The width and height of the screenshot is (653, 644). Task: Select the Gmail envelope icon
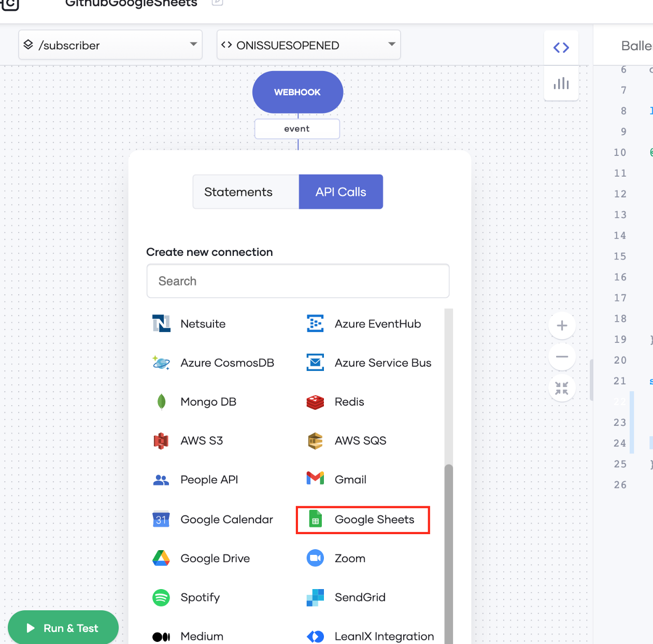[x=315, y=478]
